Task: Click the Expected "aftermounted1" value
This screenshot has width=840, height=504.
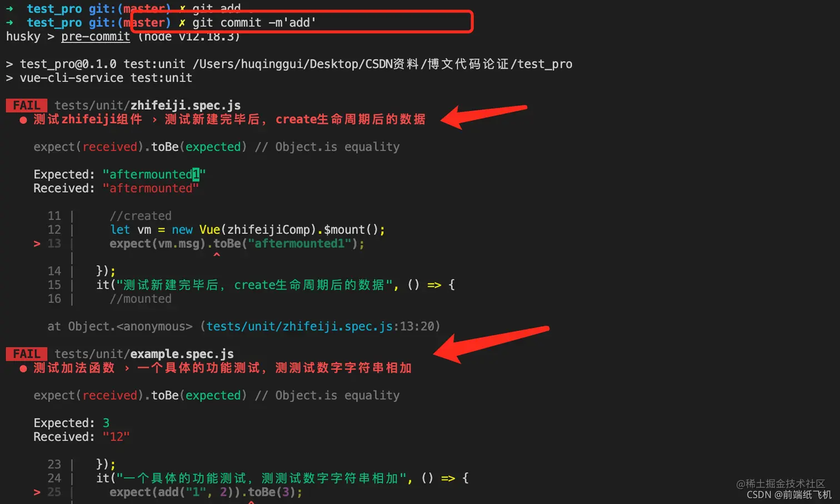Action: (154, 174)
